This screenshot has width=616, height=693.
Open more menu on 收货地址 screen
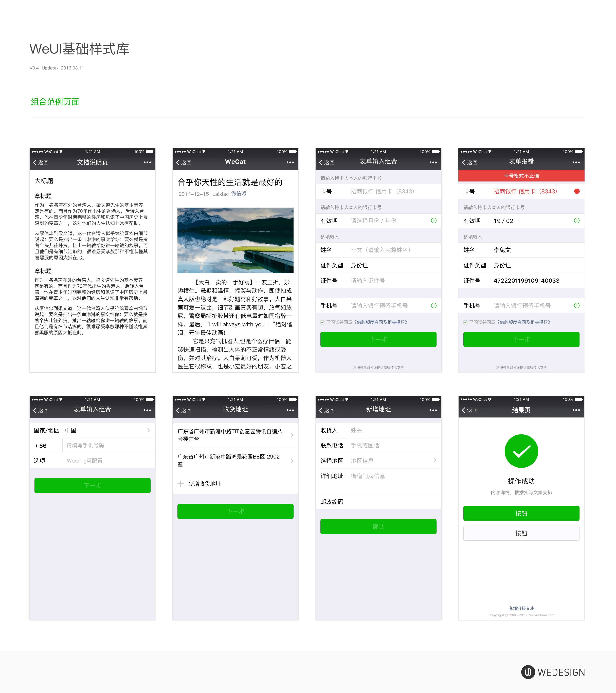click(x=290, y=410)
